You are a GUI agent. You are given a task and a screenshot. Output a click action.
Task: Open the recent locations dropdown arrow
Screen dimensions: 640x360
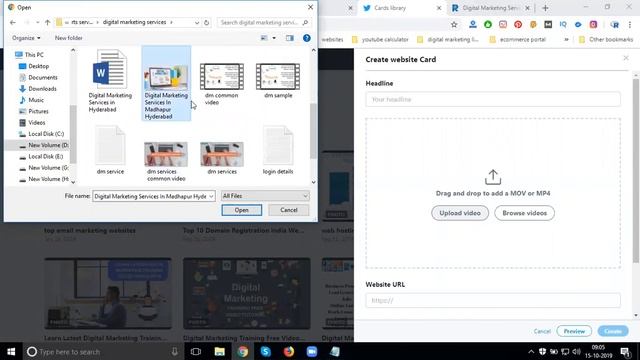[x=38, y=22]
